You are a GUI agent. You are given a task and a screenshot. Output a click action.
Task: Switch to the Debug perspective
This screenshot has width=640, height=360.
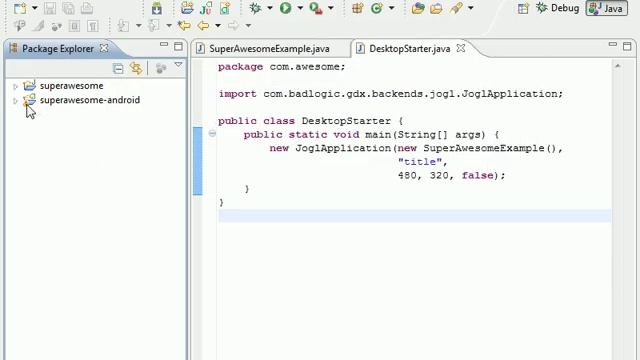pos(558,8)
